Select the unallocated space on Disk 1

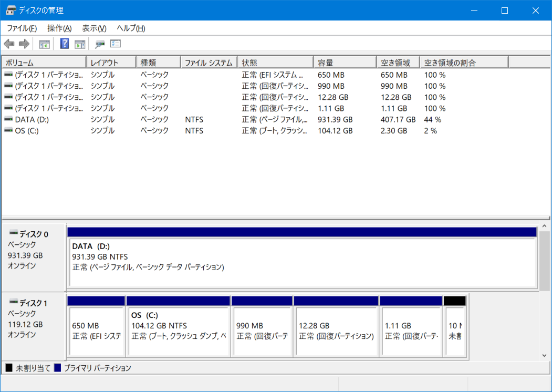coord(455,326)
